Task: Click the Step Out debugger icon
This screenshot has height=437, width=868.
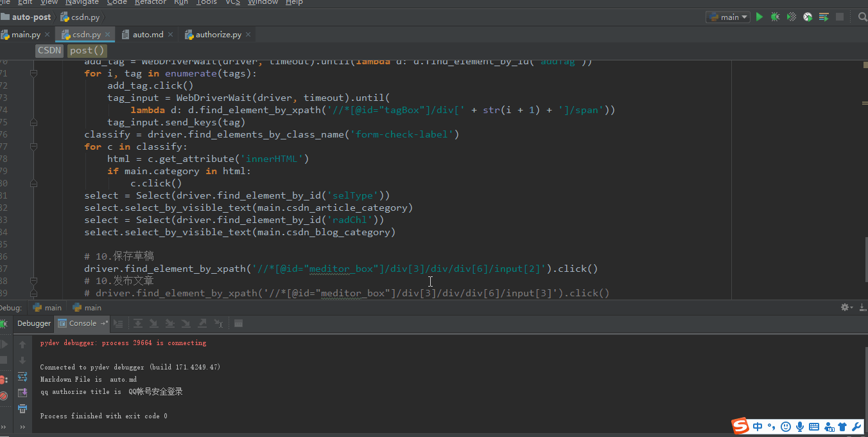Action: (202, 323)
